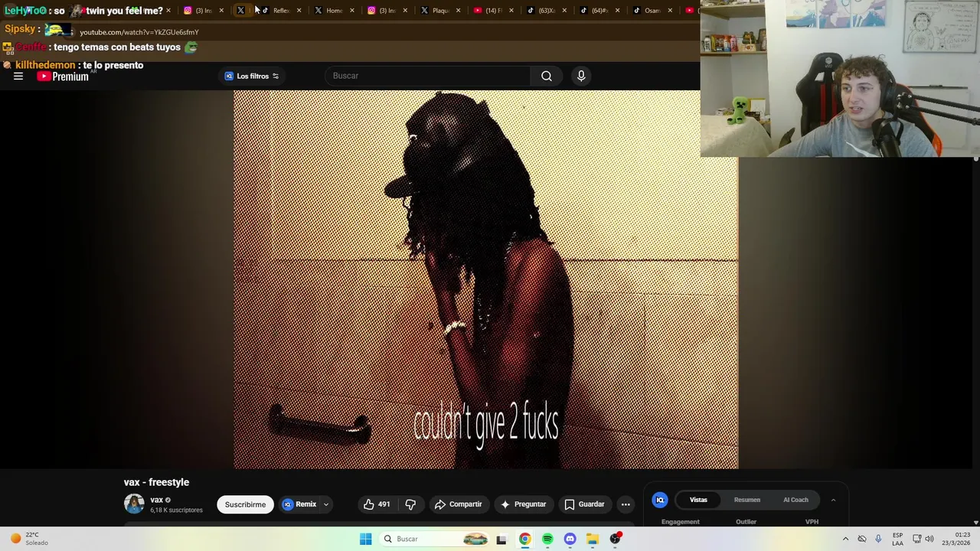This screenshot has height=551, width=980.
Task: Save video with Guardar
Action: tap(584, 504)
